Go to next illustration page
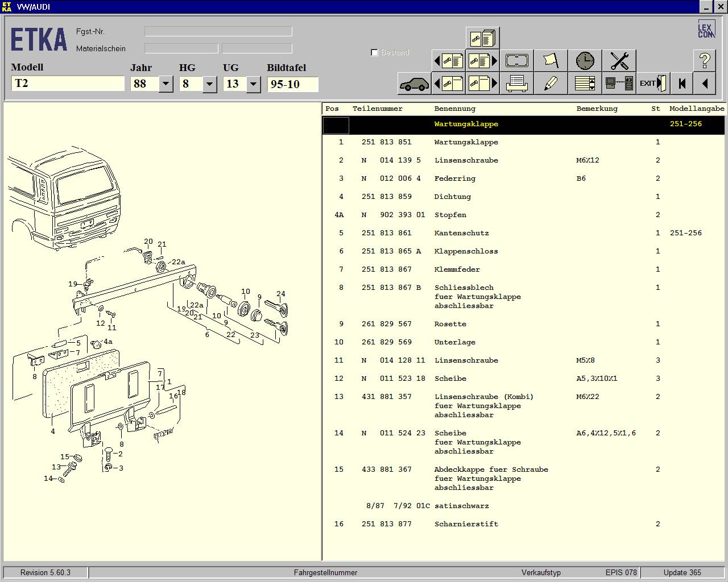728x582 pixels. coord(482,84)
